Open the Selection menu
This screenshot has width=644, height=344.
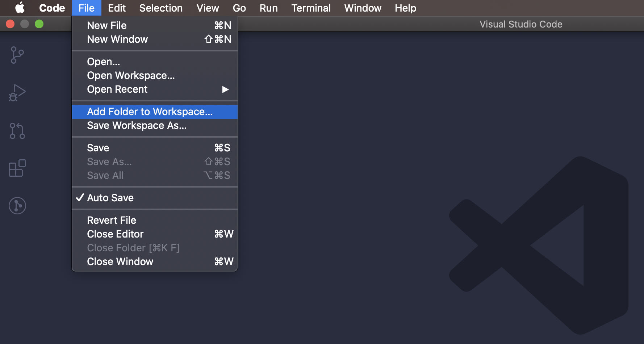[x=161, y=8]
